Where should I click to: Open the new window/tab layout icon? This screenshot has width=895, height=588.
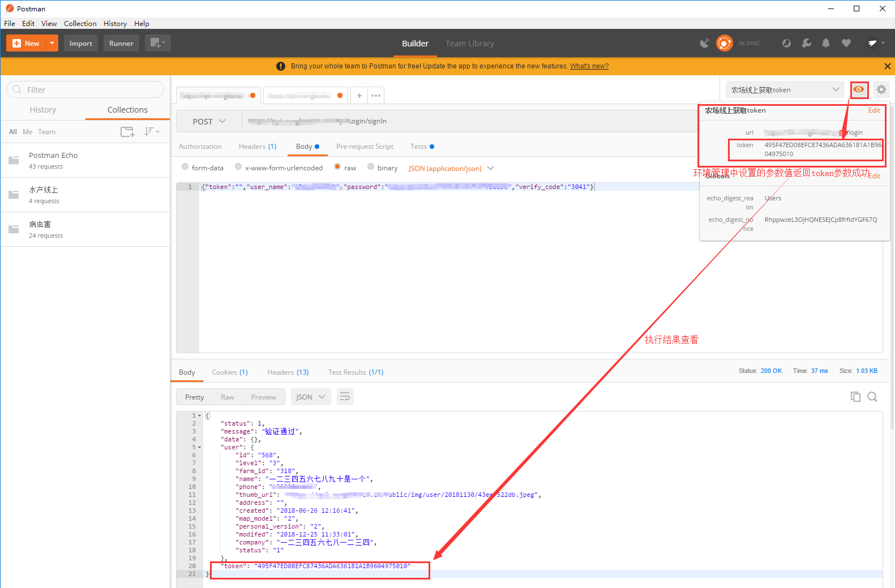click(x=157, y=43)
